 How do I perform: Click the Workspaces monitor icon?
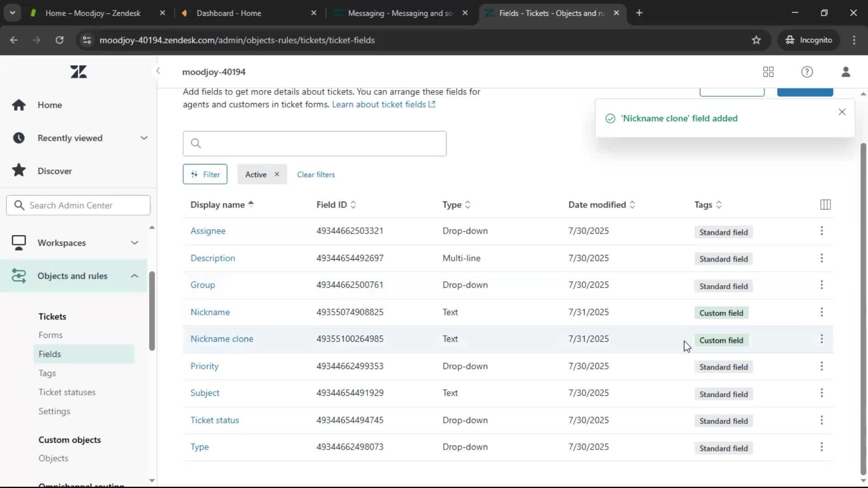[x=19, y=243]
